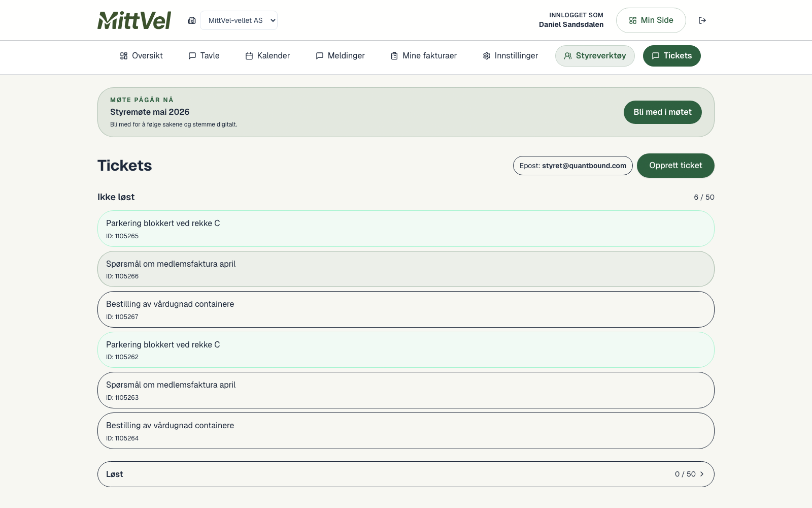Open Meldinger tab

click(340, 56)
